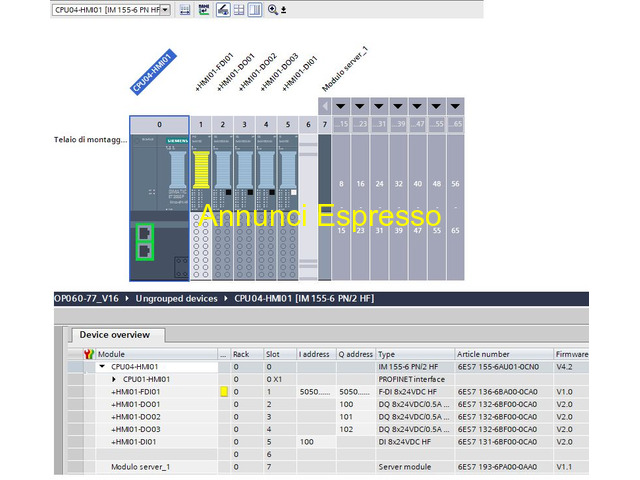Click the left arrow collapse slot groups button

click(325, 107)
